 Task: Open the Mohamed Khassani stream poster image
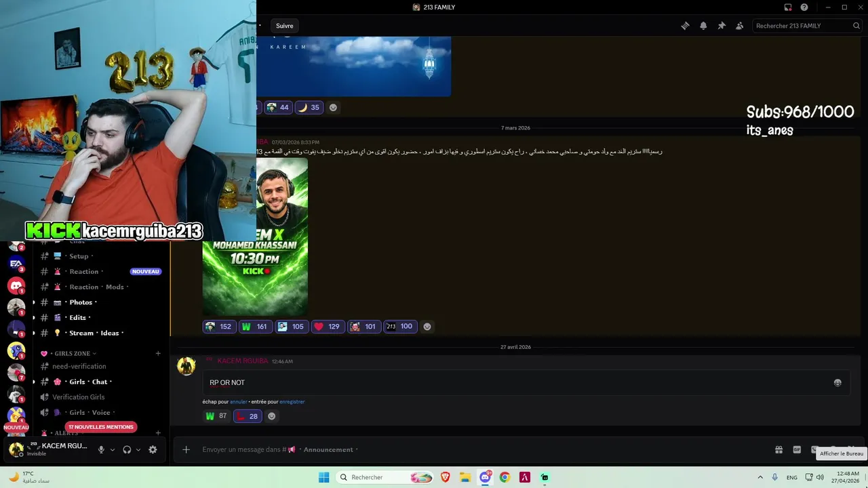[255, 237]
